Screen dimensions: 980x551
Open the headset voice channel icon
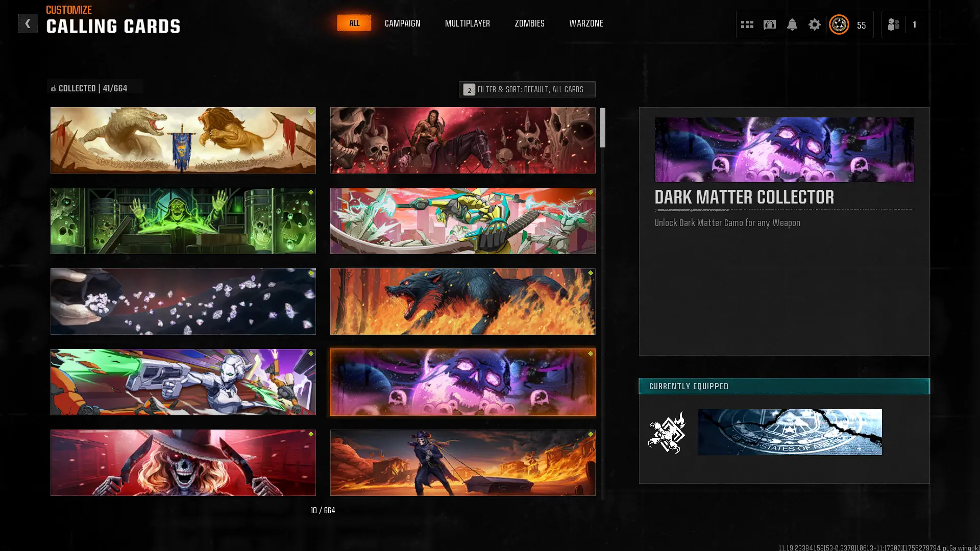pos(769,24)
